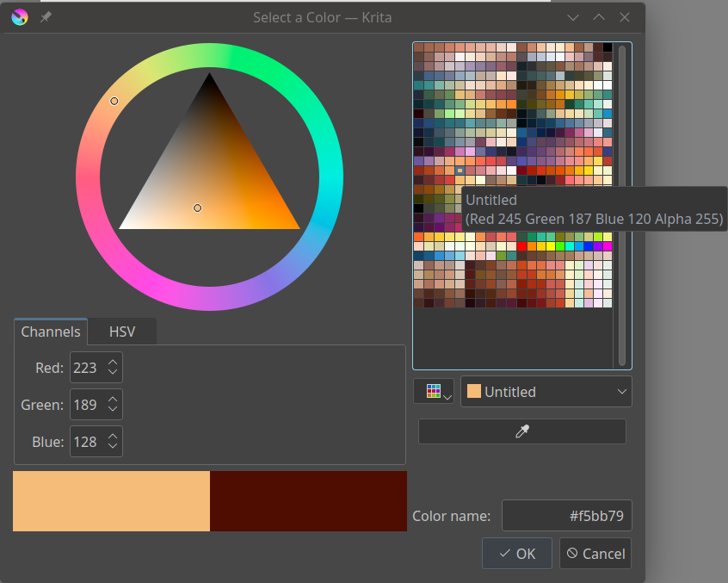Cancel the color selection dialog
Viewport: 728px width, 583px height.
(596, 553)
